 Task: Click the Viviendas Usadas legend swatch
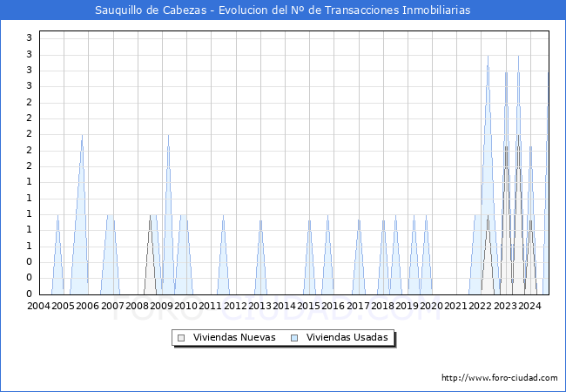(x=294, y=338)
